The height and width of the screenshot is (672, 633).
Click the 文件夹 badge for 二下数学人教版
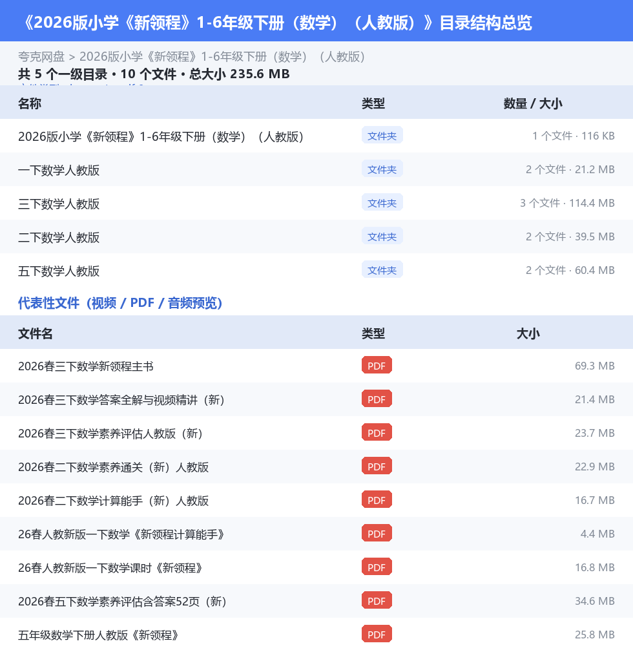(x=382, y=236)
